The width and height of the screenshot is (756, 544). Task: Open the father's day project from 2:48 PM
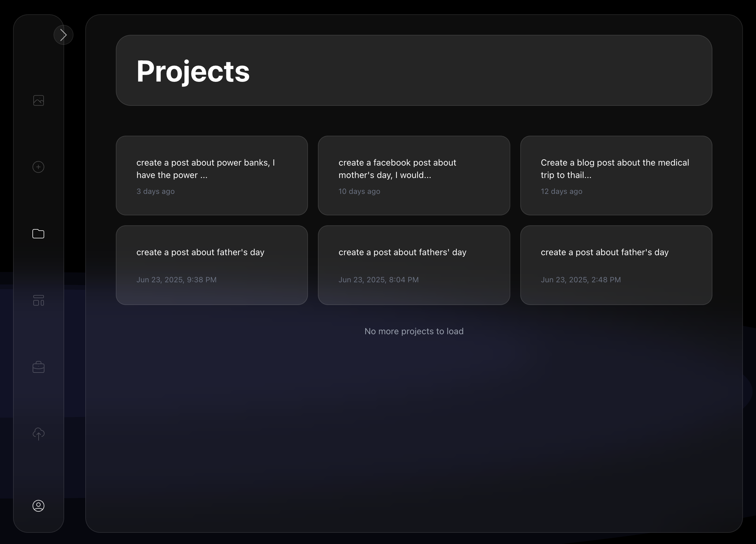coord(616,265)
